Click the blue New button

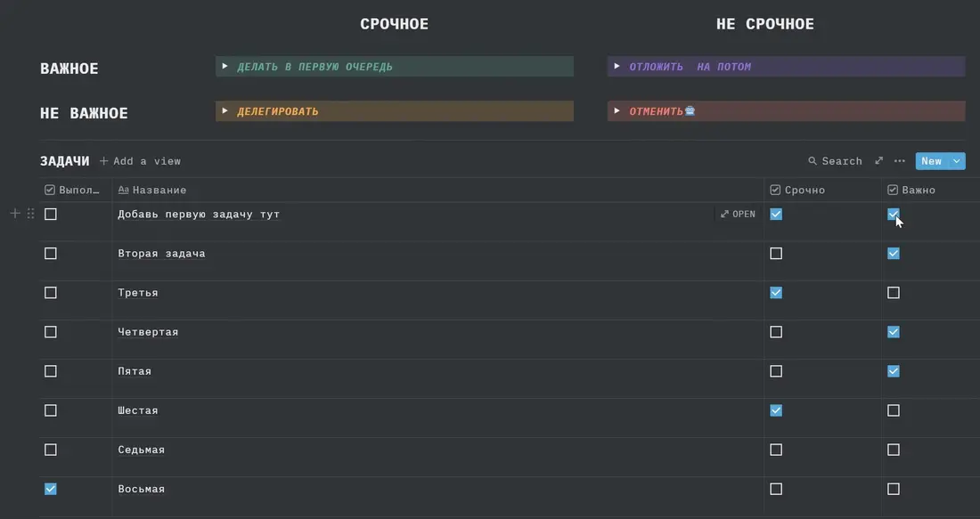point(932,161)
